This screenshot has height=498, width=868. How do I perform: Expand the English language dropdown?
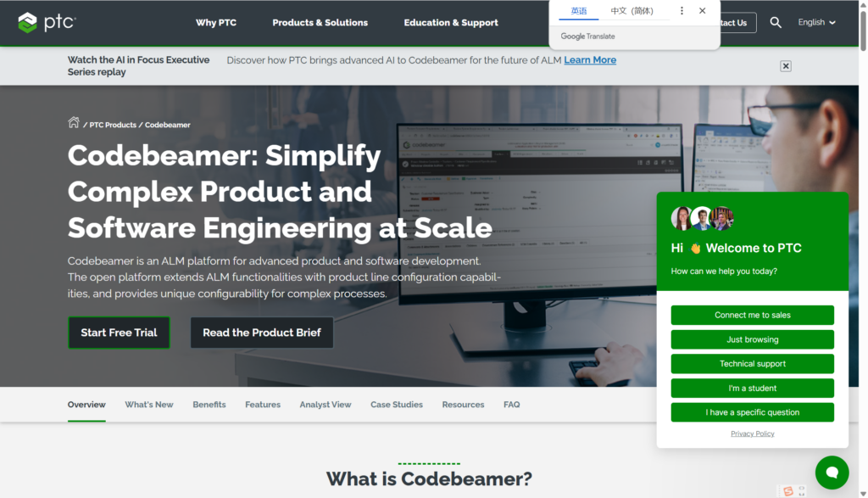(x=816, y=23)
